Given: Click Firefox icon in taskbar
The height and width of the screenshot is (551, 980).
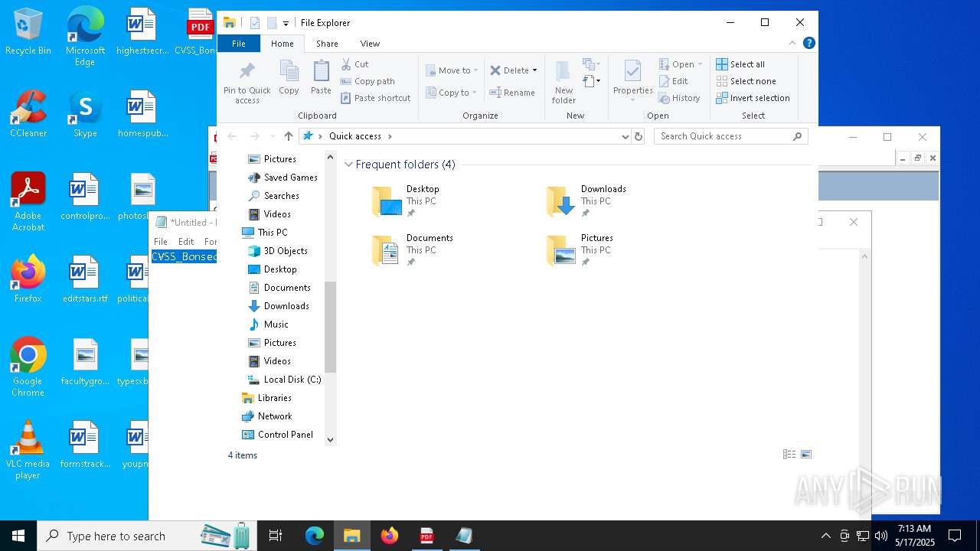Looking at the screenshot, I should pyautogui.click(x=389, y=536).
